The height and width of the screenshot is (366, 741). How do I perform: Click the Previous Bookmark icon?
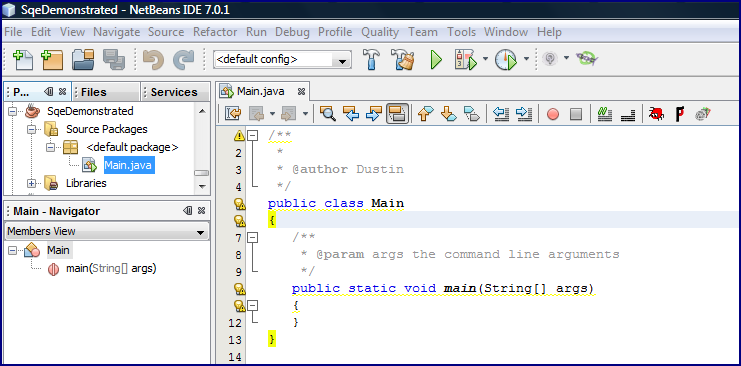425,113
